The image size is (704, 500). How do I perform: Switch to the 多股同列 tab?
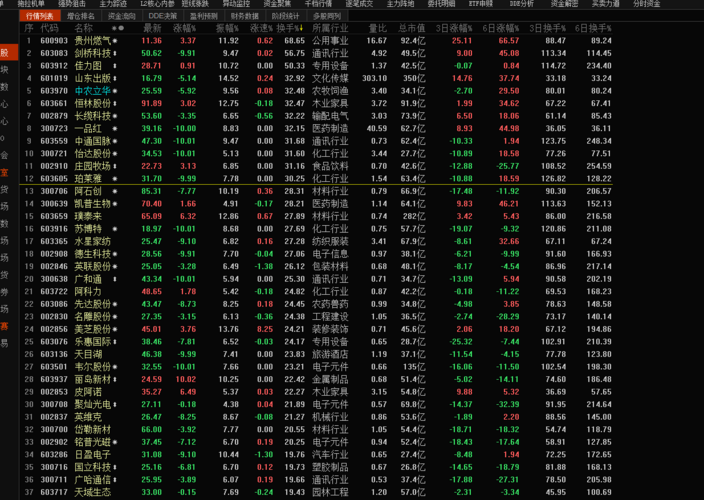pos(327,16)
